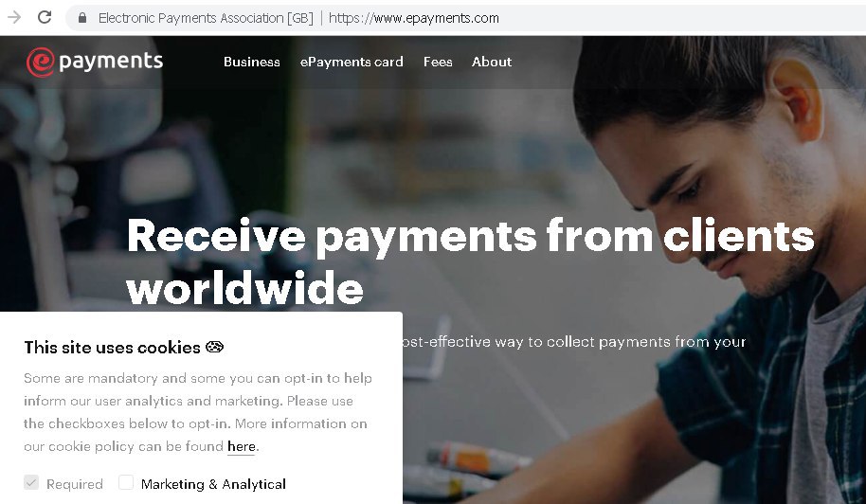Open the Business menu item

click(252, 62)
